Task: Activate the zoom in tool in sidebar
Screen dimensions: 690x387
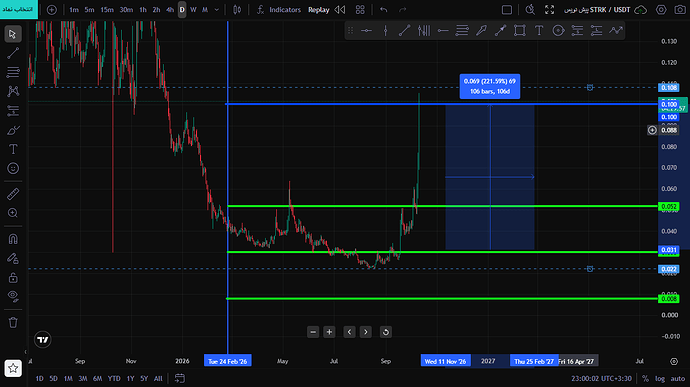Action: [x=13, y=213]
